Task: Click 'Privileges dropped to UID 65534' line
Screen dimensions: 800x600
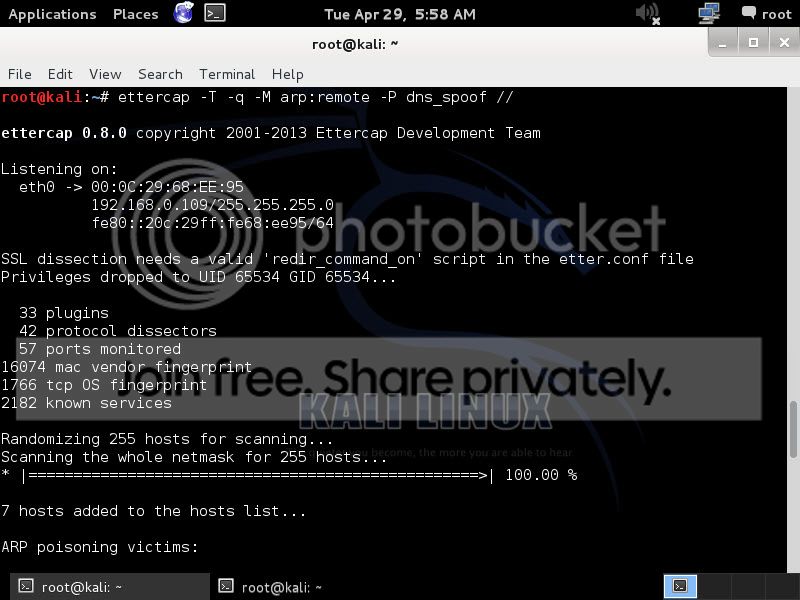Action: (198, 277)
